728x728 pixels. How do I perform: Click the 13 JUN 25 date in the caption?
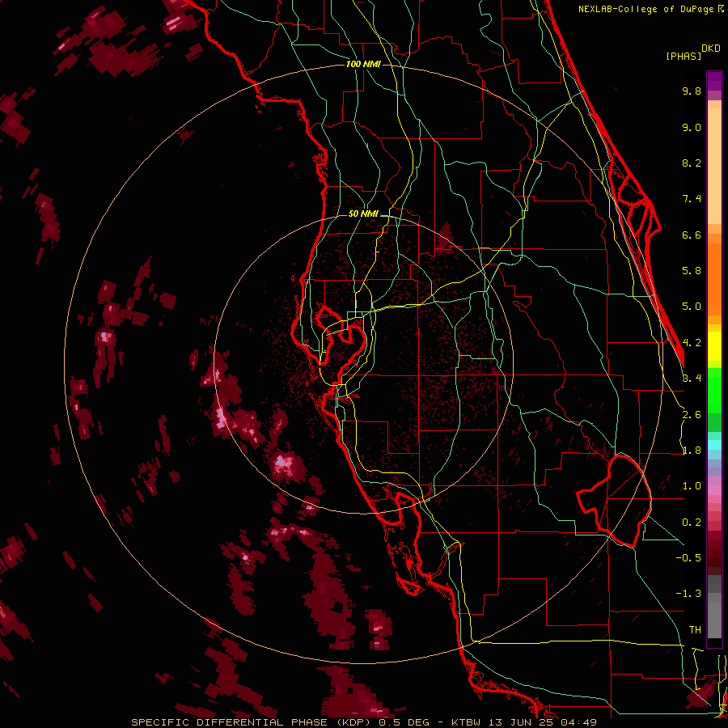[x=520, y=722]
